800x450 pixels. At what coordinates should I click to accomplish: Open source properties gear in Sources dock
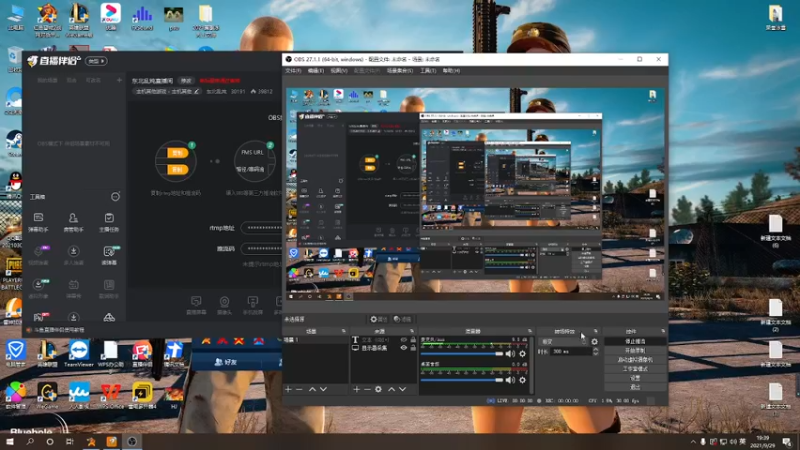pyautogui.click(x=378, y=389)
